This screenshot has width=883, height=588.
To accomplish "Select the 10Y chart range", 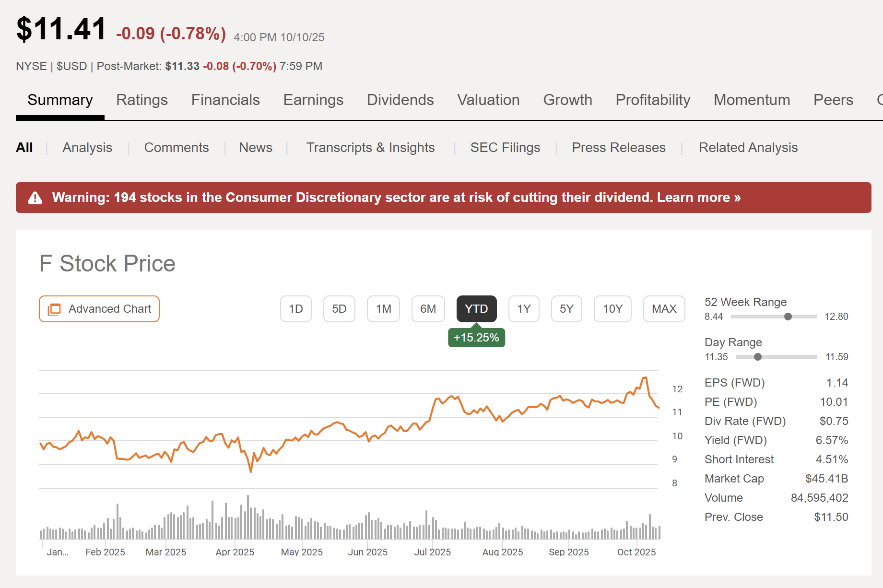I will (612, 309).
